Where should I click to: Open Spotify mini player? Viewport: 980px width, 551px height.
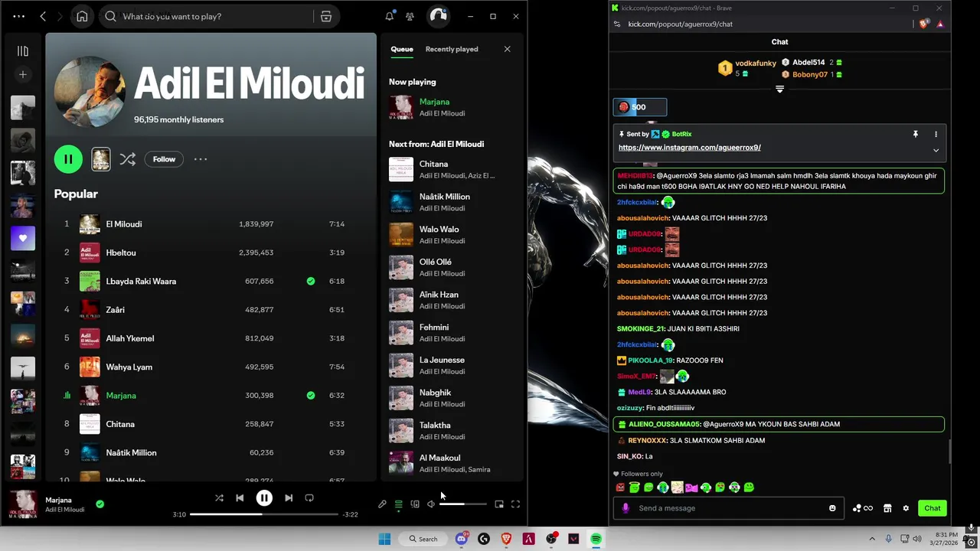499,504
